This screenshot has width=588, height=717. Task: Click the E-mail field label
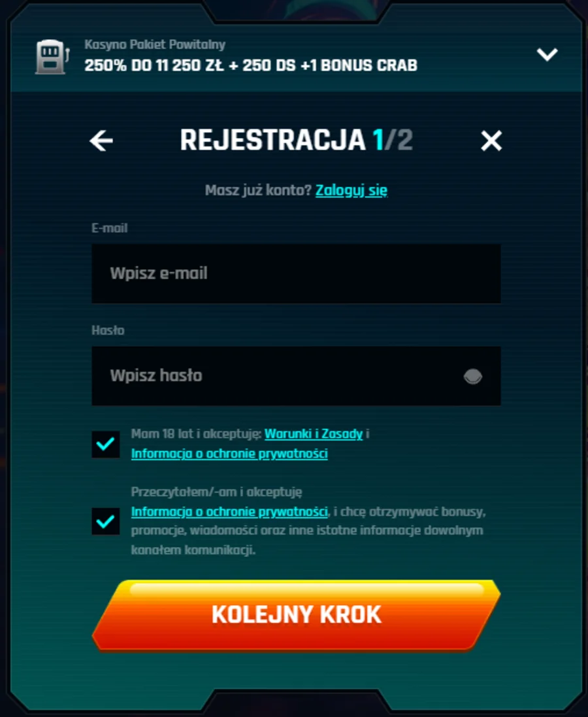tap(109, 227)
